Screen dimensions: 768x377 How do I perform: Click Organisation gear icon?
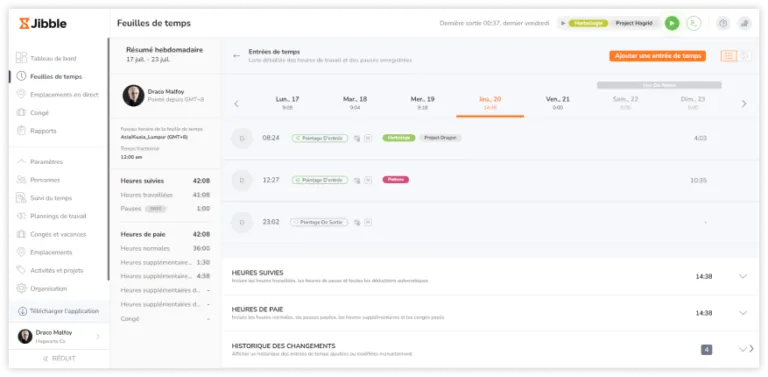tap(21, 288)
